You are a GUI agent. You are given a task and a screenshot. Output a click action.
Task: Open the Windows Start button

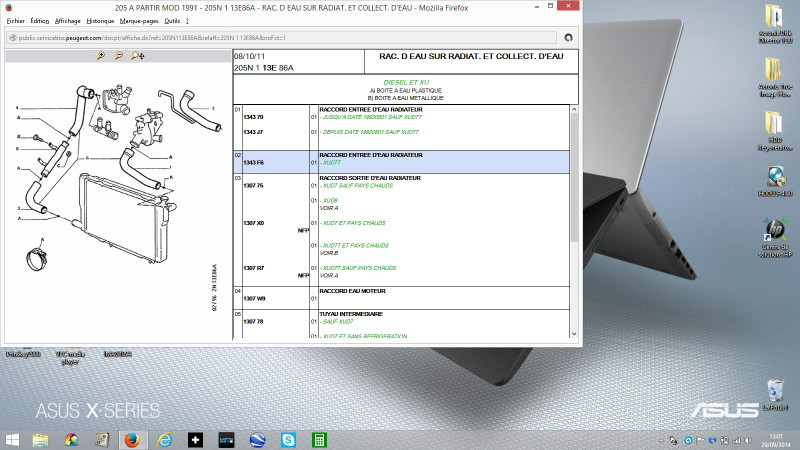12,440
